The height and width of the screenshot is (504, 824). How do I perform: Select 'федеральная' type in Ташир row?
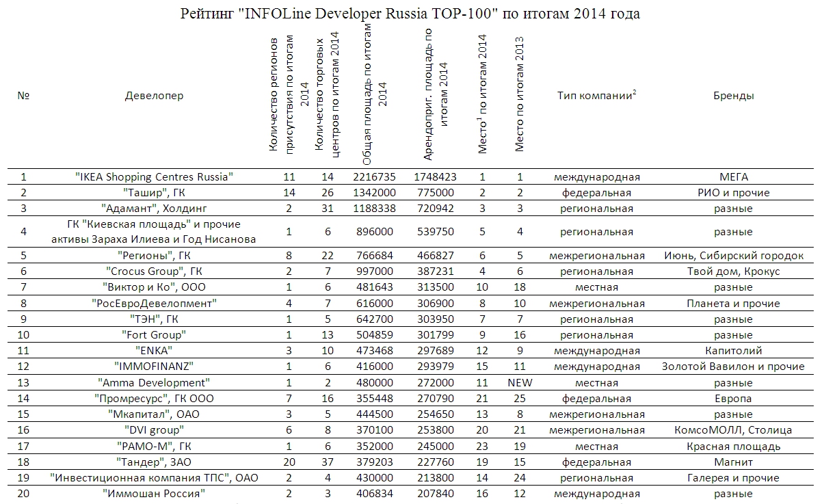(x=597, y=192)
